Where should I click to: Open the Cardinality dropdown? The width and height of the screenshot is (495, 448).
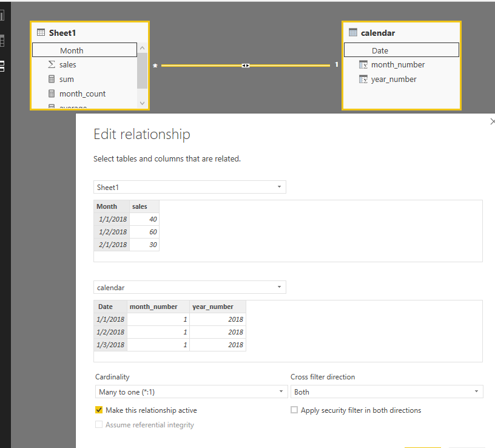click(191, 392)
